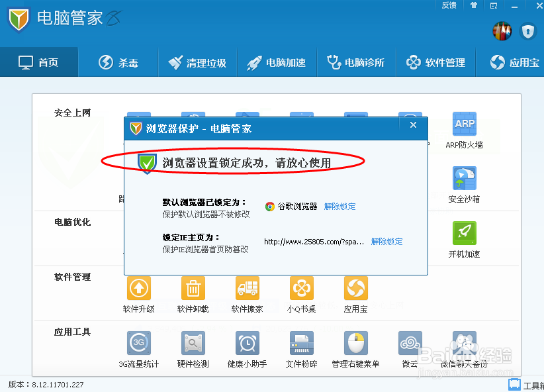Open the 工具箱 at bottom right

click(525, 383)
